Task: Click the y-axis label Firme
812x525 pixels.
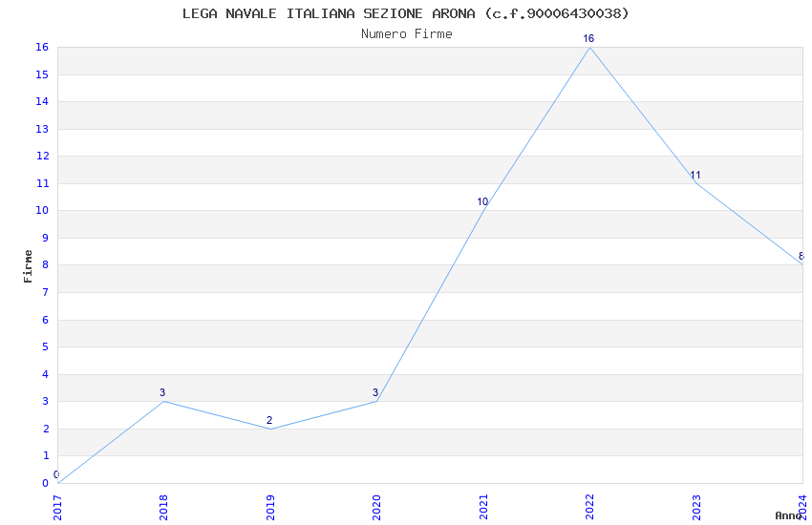Action: point(28,266)
